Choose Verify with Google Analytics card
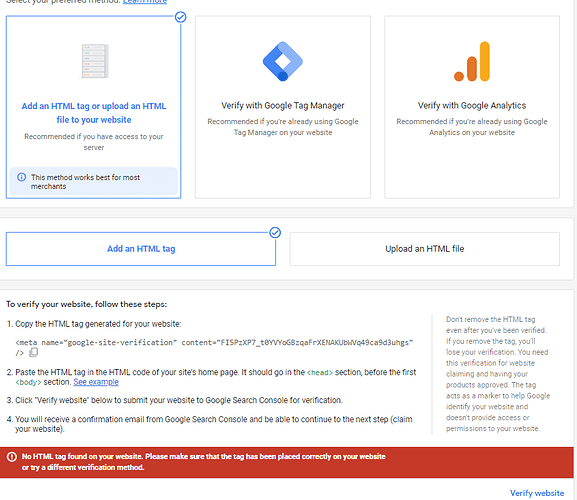This screenshot has width=577, height=500. coord(472,107)
